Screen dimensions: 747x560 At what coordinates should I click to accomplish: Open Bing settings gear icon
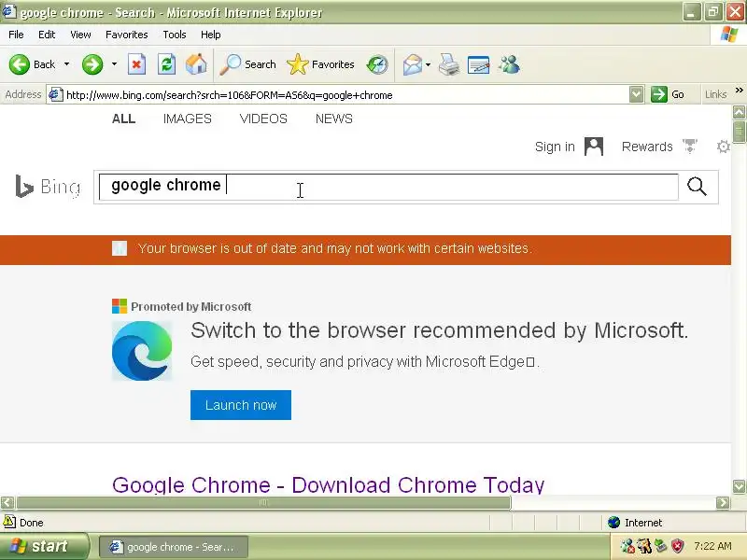pos(723,147)
